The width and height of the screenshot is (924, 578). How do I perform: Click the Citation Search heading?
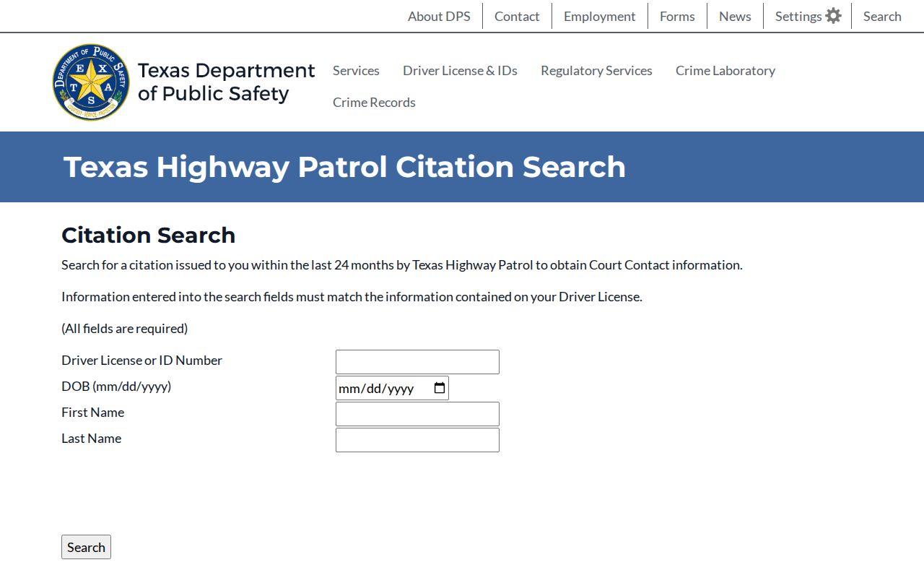pos(148,236)
